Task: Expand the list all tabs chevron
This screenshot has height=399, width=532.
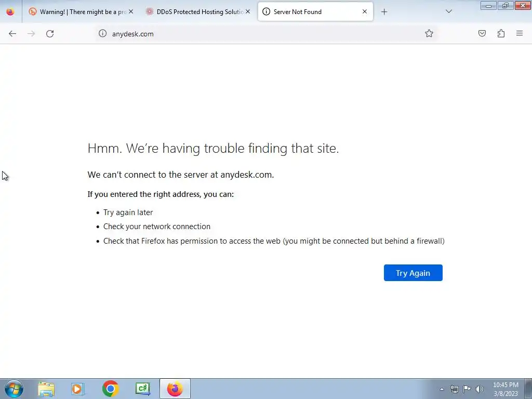Action: [449, 11]
